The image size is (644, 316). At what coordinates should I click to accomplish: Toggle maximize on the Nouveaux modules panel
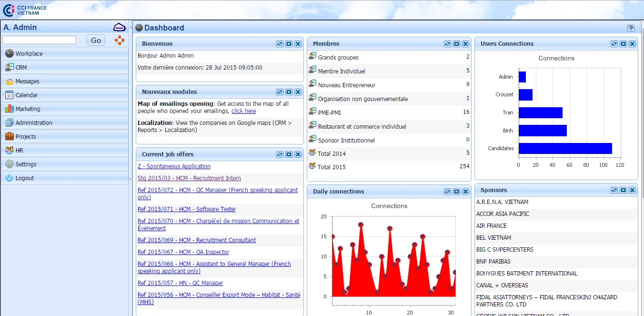click(x=289, y=92)
